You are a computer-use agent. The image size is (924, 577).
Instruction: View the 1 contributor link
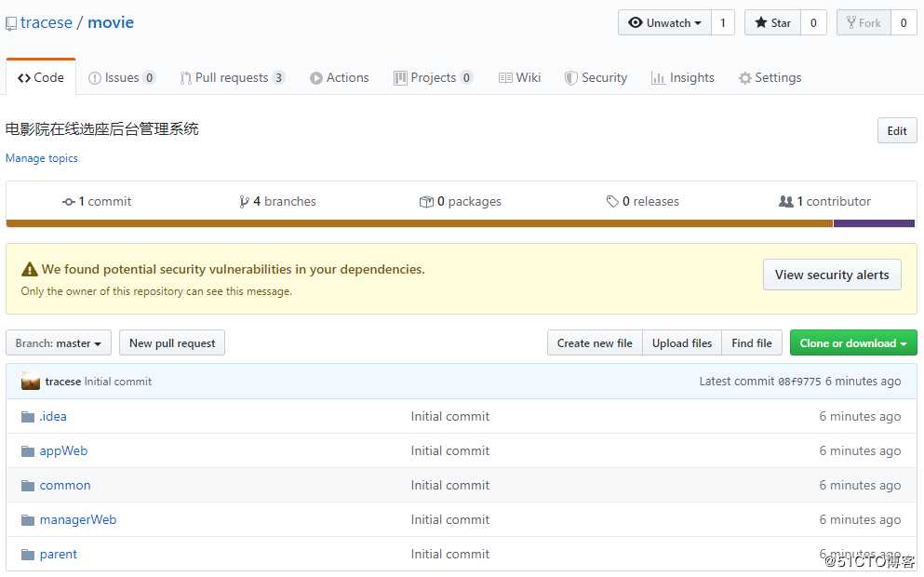coord(825,201)
